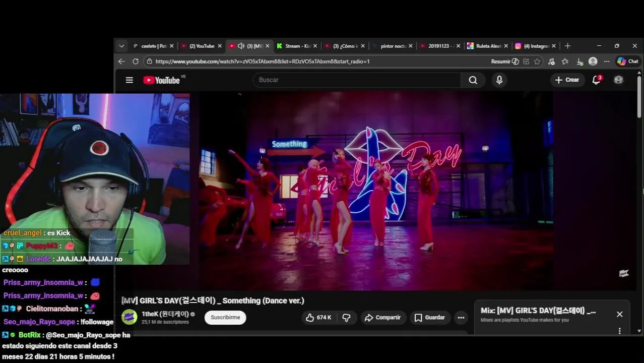Open the browser profile avatar
The width and height of the screenshot is (644, 363).
(x=593, y=62)
